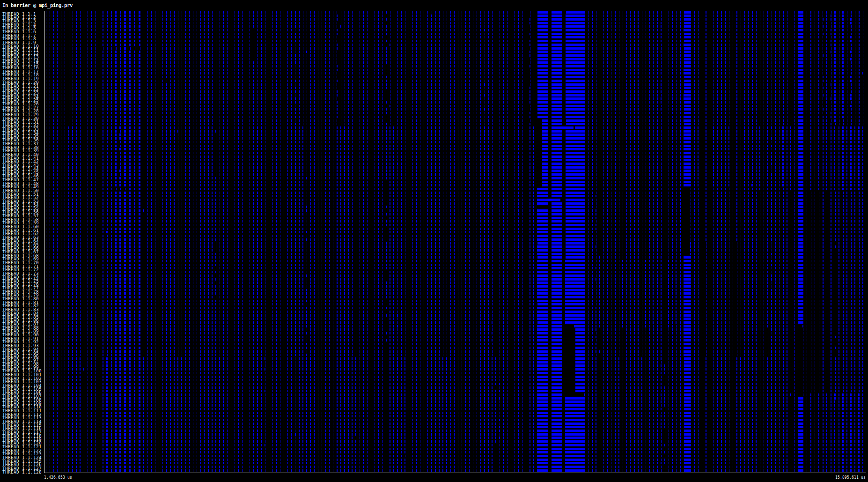Select the THREAD 1.1.10 row label

(21, 46)
